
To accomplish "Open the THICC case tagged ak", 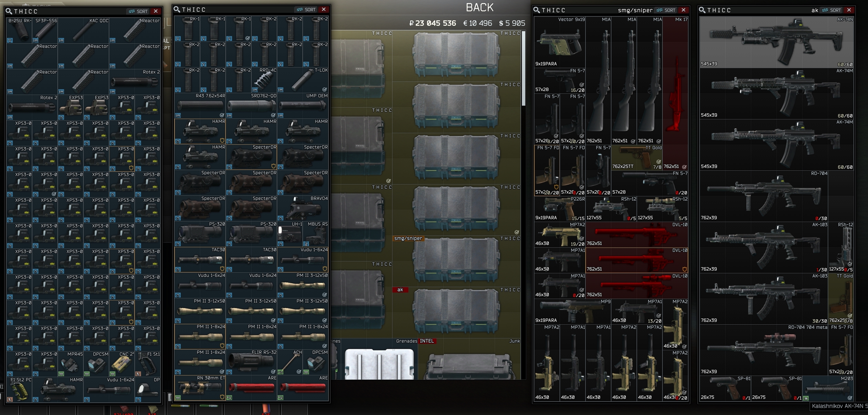I will (456, 311).
